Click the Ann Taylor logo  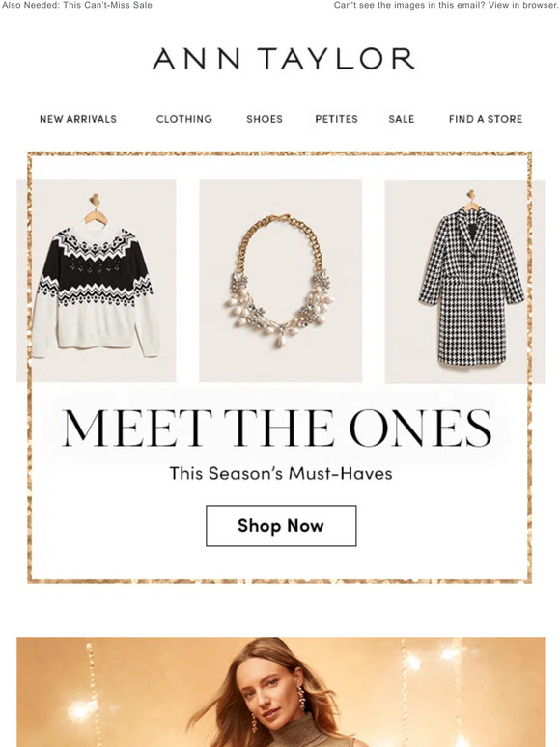pyautogui.click(x=283, y=59)
